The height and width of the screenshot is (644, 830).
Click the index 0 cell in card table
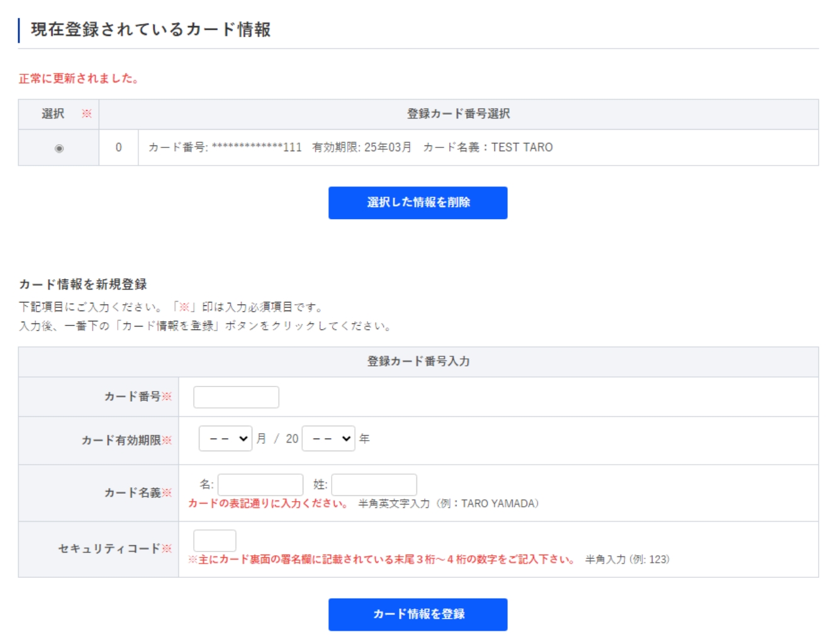[x=118, y=147]
